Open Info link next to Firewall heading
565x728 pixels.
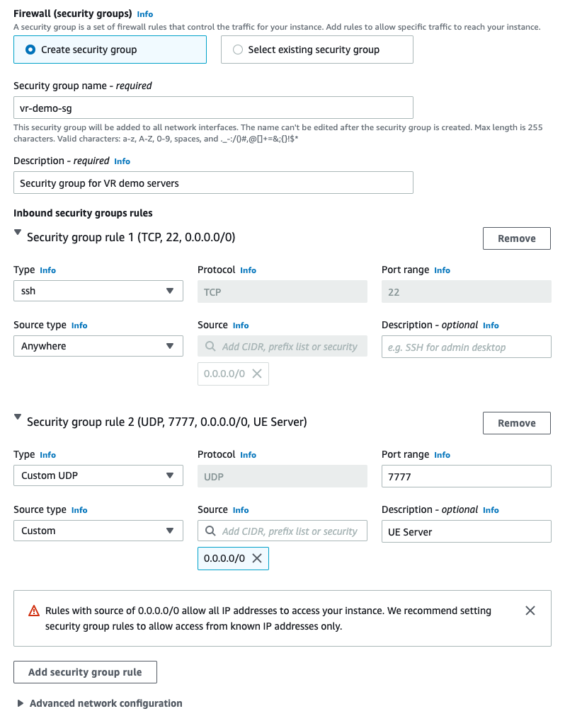coord(145,14)
